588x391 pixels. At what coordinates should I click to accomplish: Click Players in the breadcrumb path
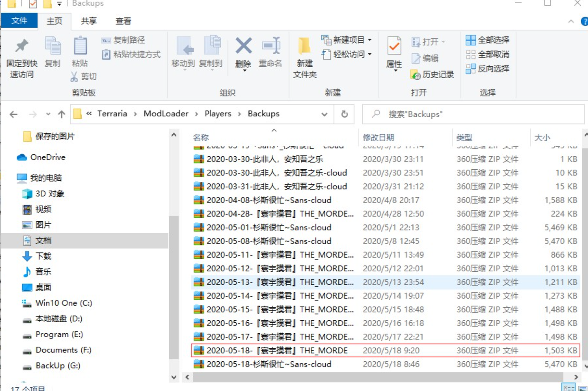[218, 114]
